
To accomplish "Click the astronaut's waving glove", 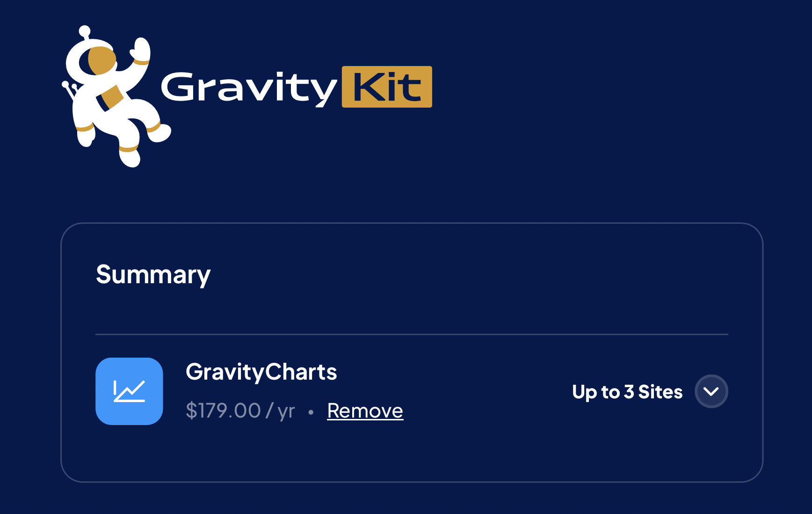I will click(140, 48).
